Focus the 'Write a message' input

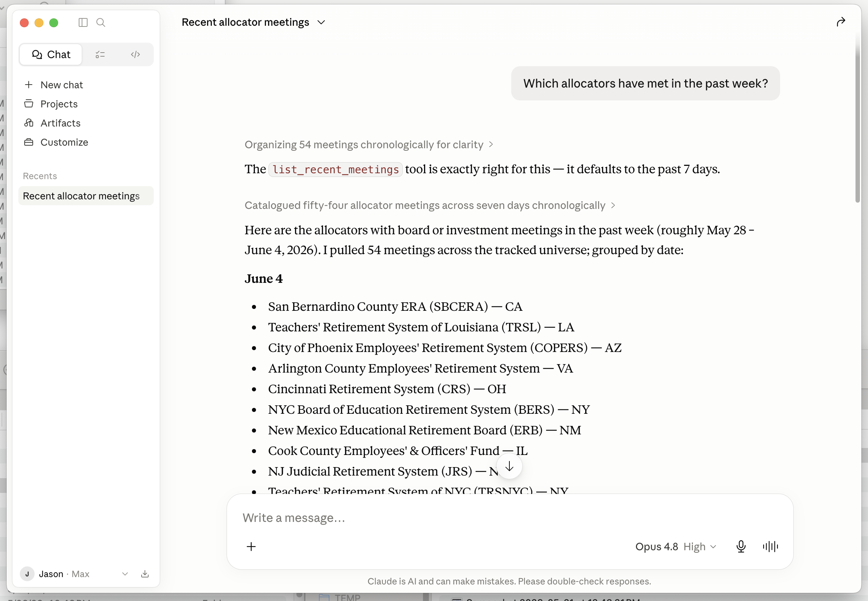click(x=510, y=518)
